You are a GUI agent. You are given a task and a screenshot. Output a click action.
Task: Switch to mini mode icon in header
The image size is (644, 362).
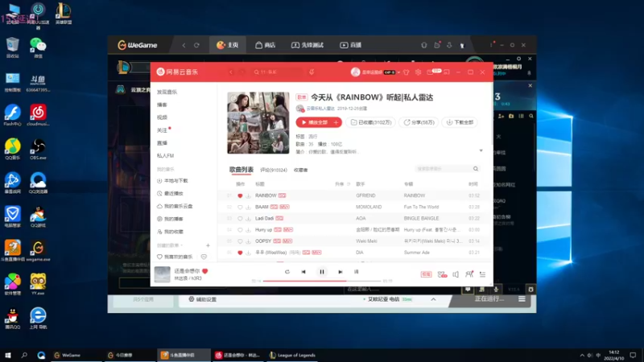[x=447, y=72]
